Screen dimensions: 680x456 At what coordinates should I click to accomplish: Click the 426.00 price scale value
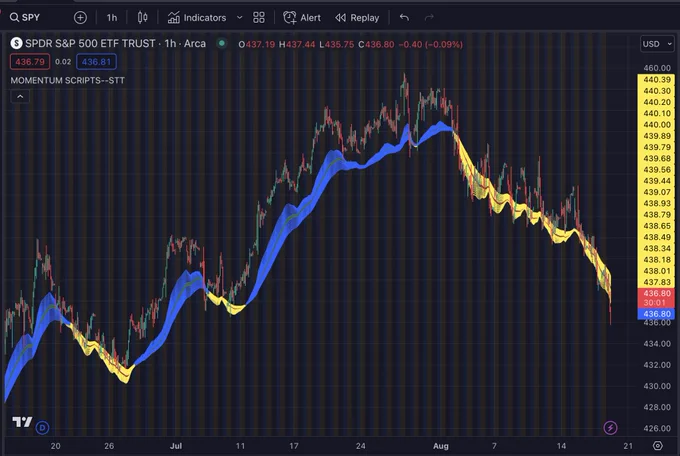tap(657, 428)
